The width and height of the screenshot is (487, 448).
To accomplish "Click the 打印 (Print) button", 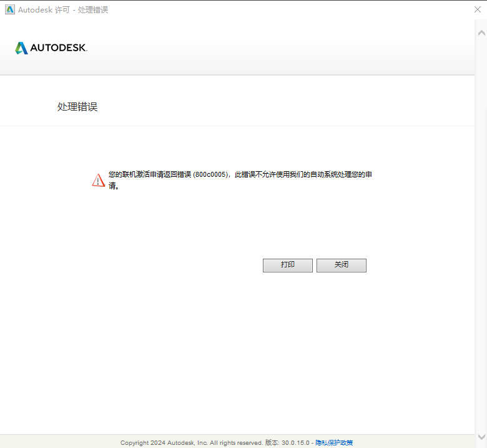I will [x=288, y=265].
